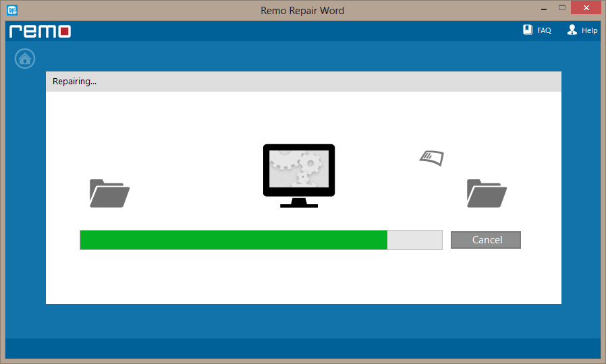Click the Remo Repair Word app icon
This screenshot has width=606, height=364.
[x=12, y=10]
